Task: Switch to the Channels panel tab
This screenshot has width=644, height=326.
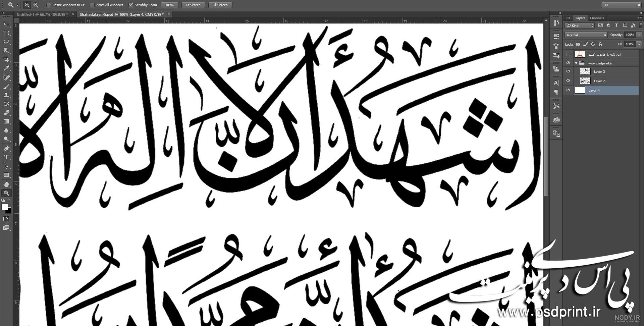Action: point(597,18)
